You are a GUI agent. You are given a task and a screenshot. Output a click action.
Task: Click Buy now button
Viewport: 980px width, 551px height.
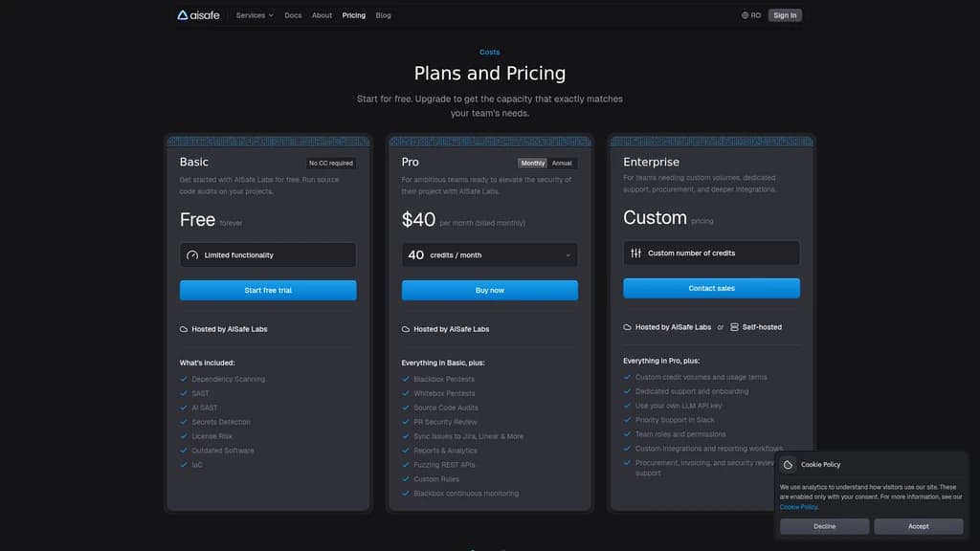[x=489, y=291]
